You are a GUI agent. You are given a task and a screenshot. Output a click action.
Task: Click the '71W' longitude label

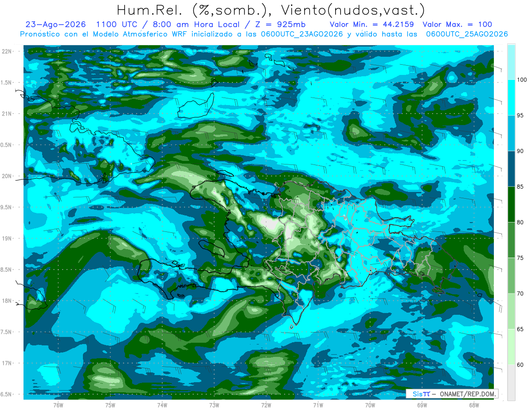point(318,405)
